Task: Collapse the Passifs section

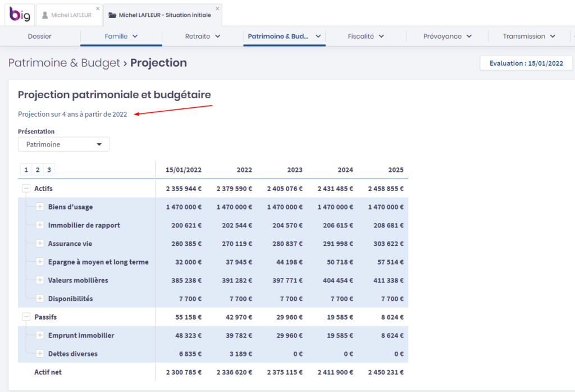Action: [x=26, y=317]
